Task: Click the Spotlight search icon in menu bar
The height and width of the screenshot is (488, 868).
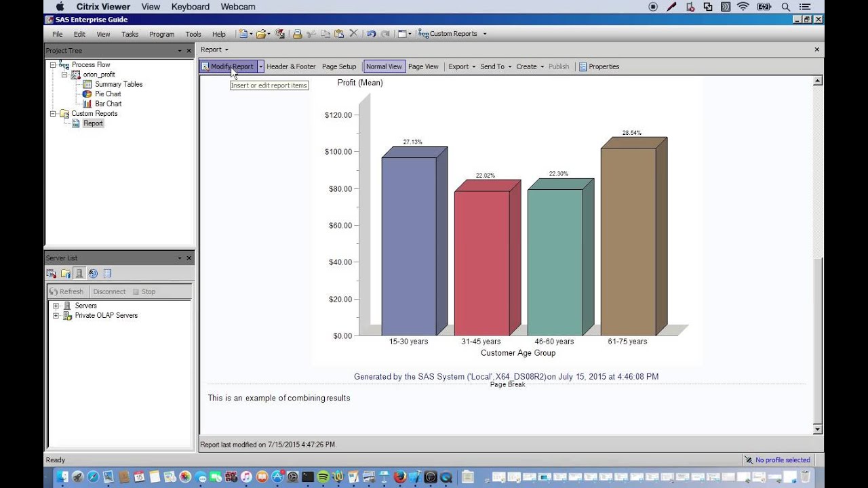Action: click(x=786, y=7)
